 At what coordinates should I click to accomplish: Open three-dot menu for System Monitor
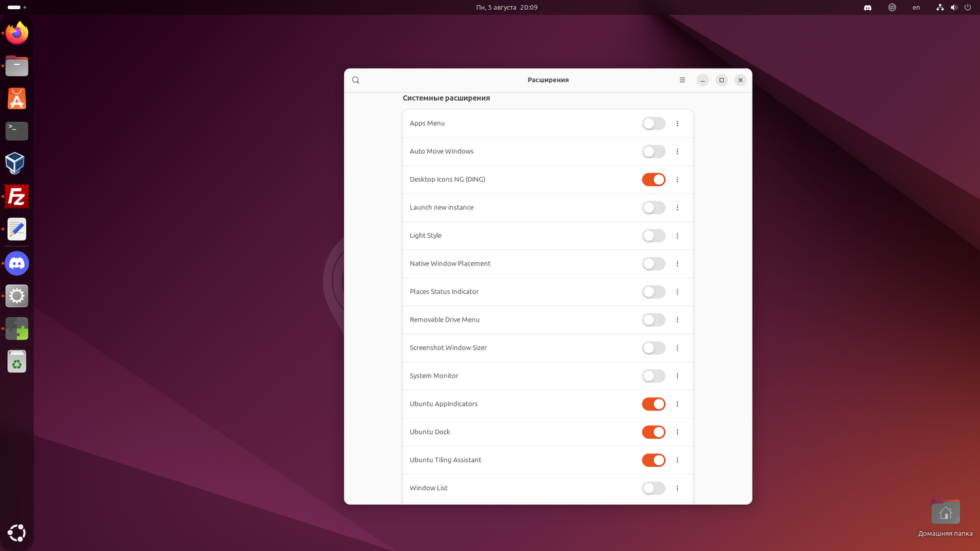coord(678,376)
